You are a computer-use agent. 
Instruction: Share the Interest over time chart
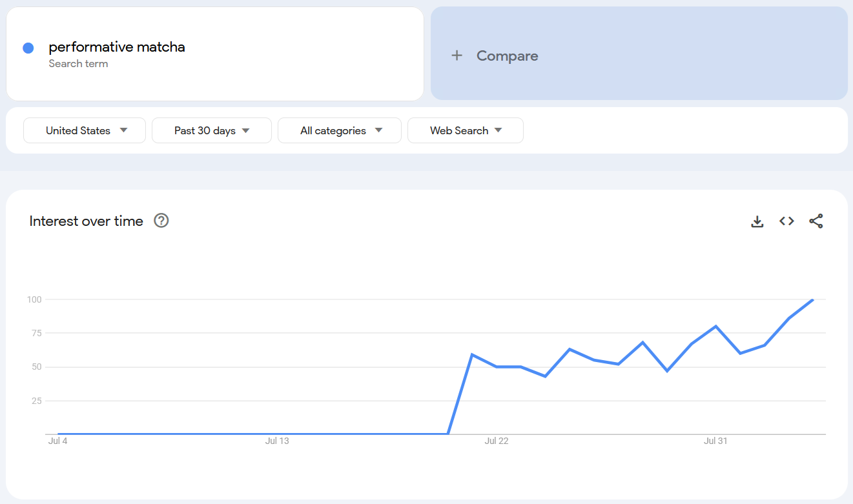point(816,221)
